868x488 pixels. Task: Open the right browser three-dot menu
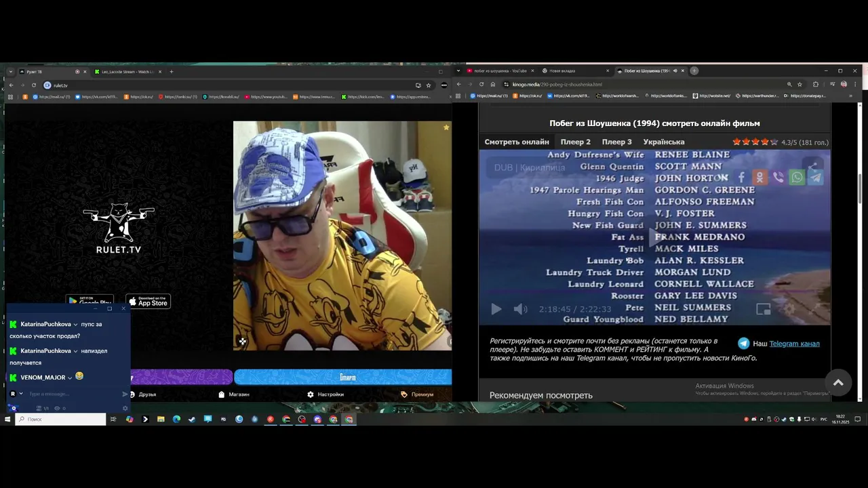pos(854,85)
